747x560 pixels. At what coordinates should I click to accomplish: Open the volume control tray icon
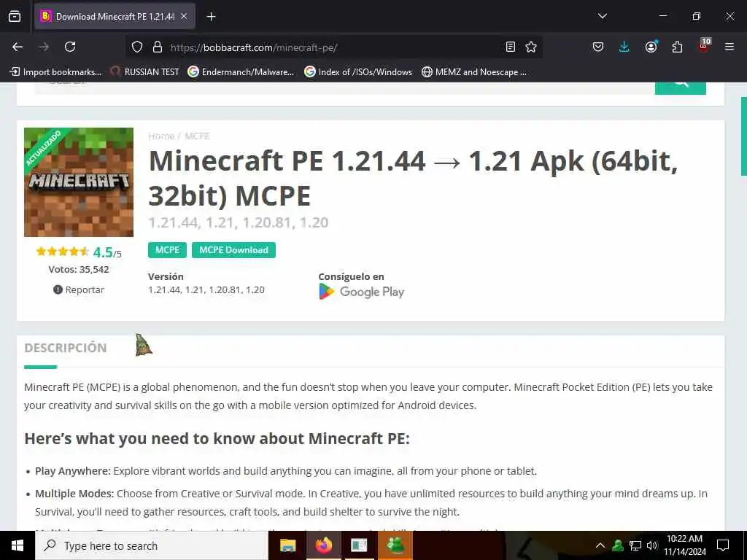(651, 545)
